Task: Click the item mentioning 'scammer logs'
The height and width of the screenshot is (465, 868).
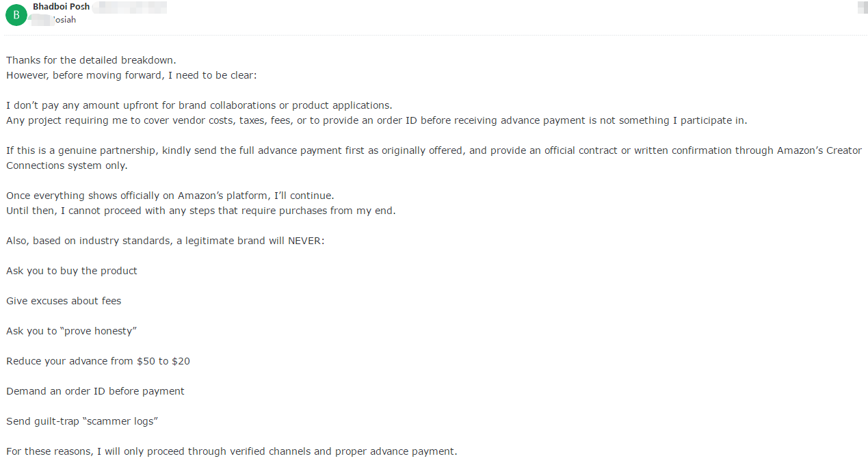Action: coord(82,421)
